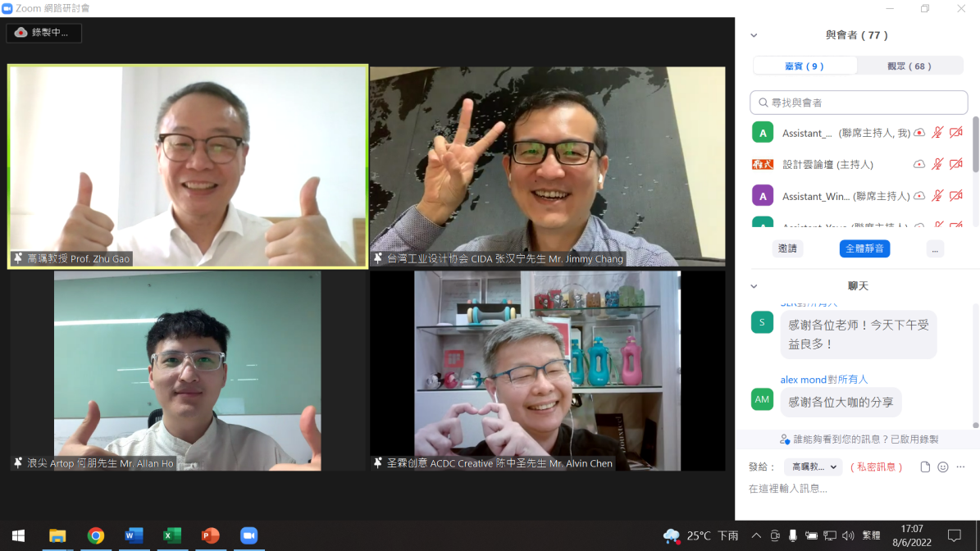980x551 pixels.
Task: Open the weather widget 25°C 下雨
Action: pyautogui.click(x=700, y=536)
